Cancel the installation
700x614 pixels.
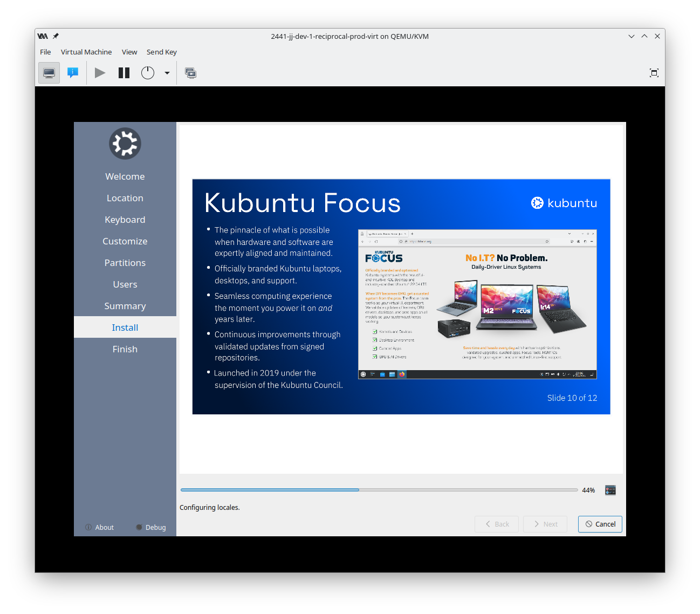600,524
